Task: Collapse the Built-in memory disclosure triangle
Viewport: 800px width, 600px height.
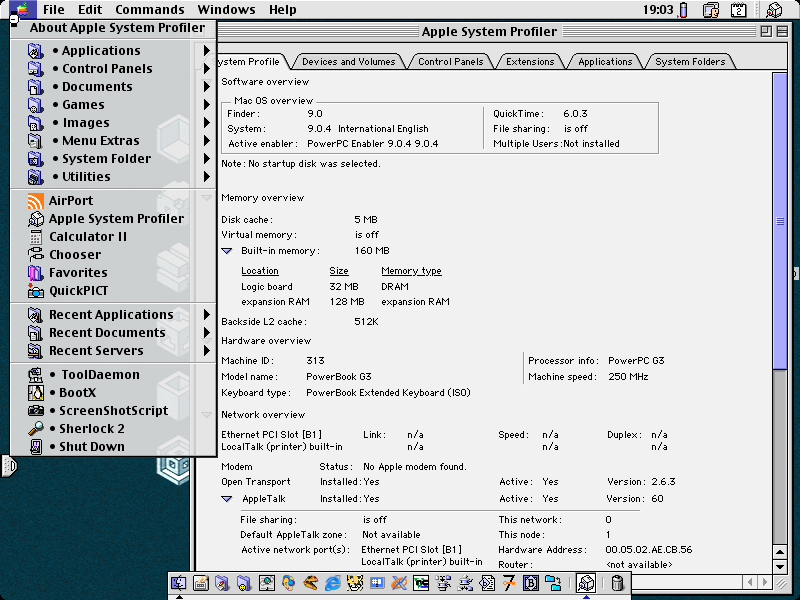Action: coord(227,251)
